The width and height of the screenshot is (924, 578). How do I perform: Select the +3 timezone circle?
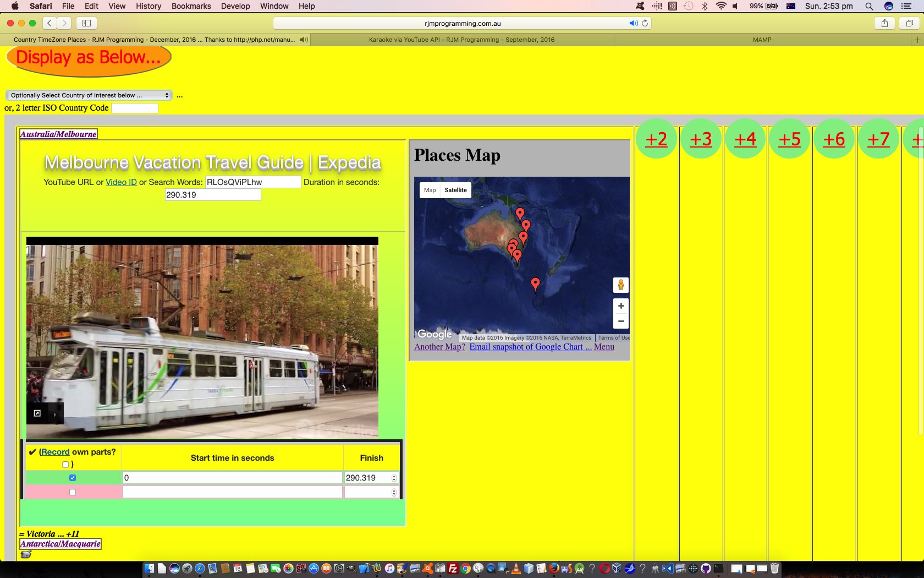701,139
